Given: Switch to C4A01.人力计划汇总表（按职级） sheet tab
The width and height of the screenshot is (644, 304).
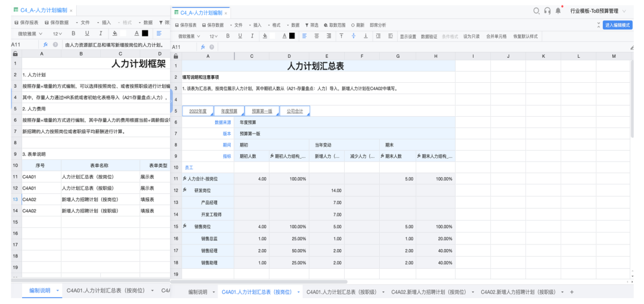Looking at the screenshot, I should (x=342, y=291).
